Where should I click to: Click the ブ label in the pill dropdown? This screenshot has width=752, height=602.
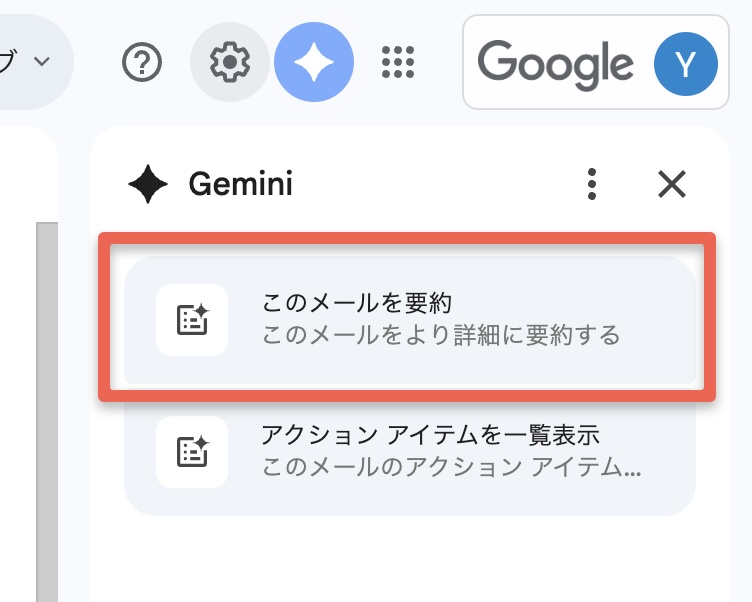point(8,61)
